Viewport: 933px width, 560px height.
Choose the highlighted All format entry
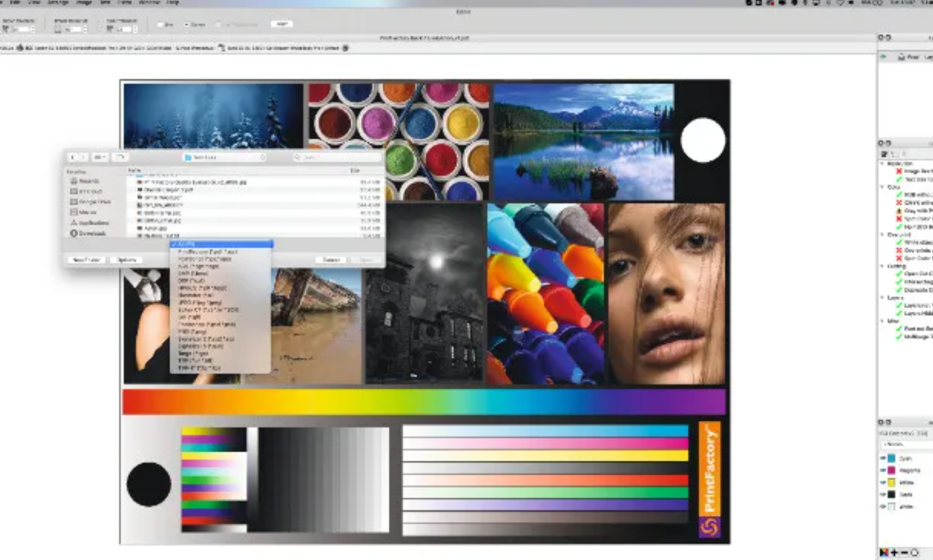[x=221, y=244]
